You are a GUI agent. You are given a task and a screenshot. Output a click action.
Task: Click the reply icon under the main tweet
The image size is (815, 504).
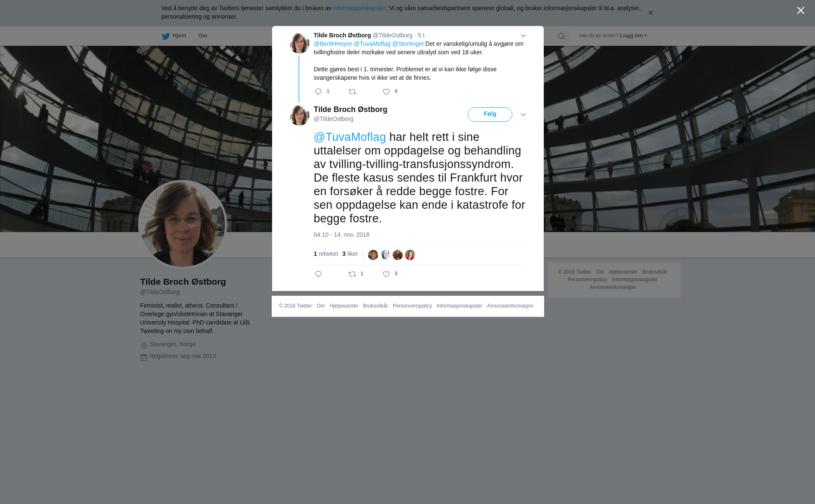click(x=318, y=274)
